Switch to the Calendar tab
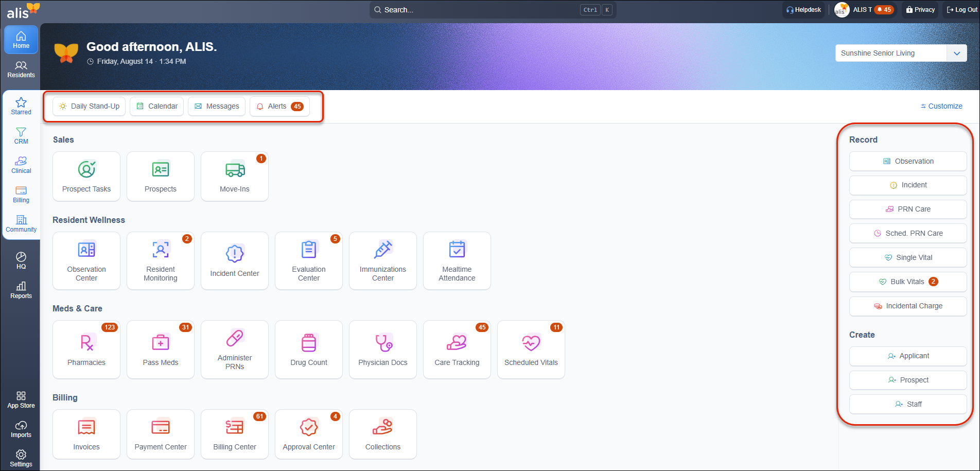Screen dimensions: 980x471 pyautogui.click(x=156, y=106)
